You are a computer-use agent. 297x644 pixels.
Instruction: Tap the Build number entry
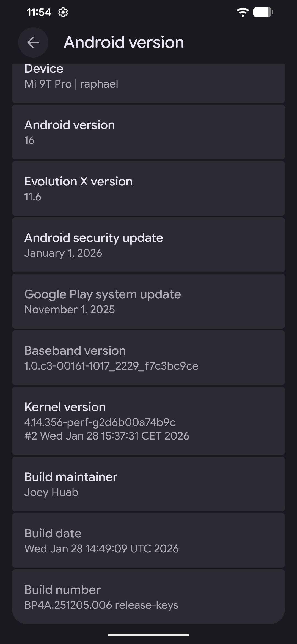pos(148,597)
